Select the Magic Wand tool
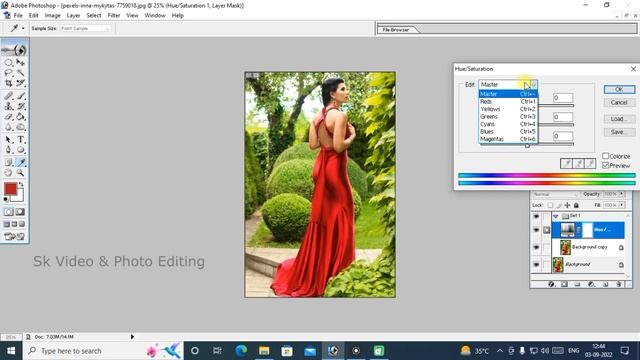 (x=20, y=73)
